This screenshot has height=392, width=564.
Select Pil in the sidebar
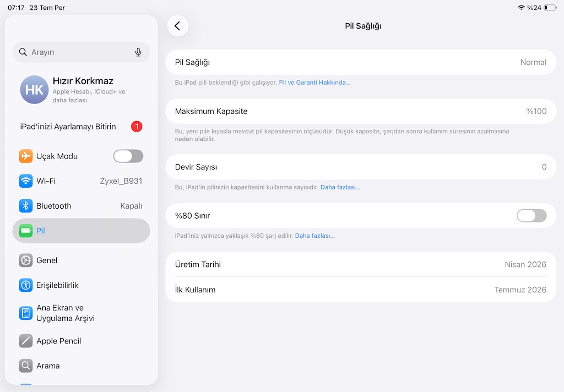(x=81, y=231)
